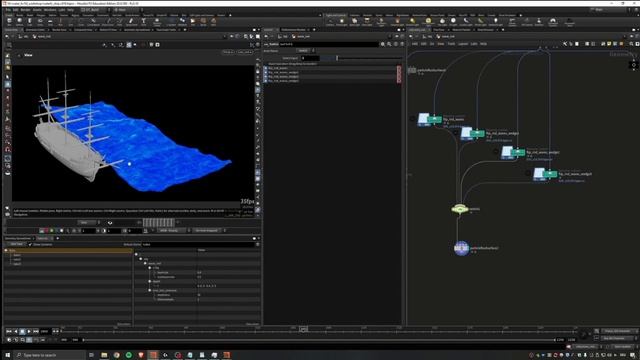Image resolution: width=640 pixels, height=360 pixels.
Task: Switch to the Tree View tab
Action: coord(439,29)
